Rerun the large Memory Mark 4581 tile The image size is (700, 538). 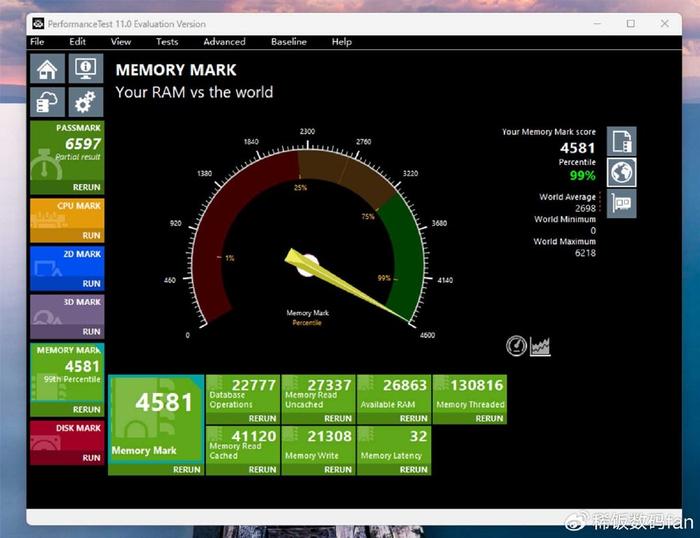(x=187, y=469)
